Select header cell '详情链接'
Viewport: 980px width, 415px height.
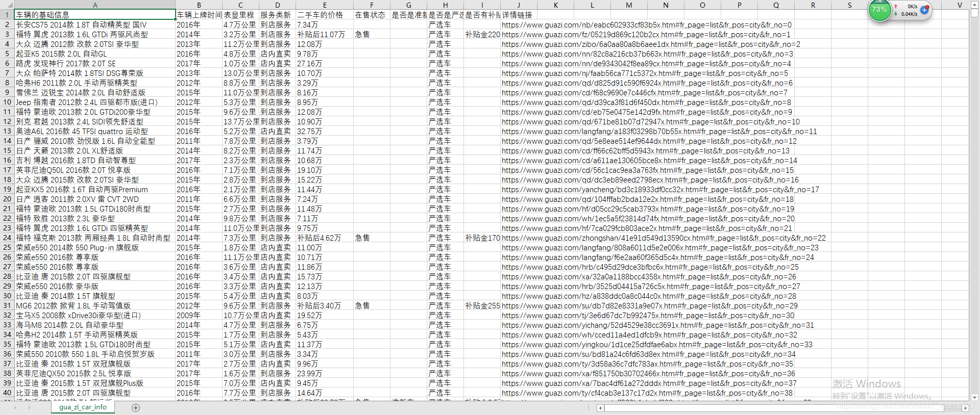[519, 15]
